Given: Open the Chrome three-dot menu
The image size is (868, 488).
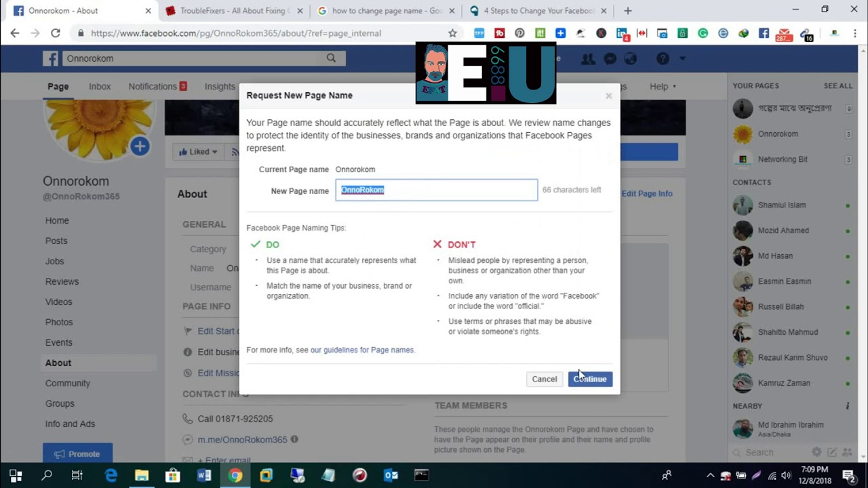Looking at the screenshot, I should coord(854,33).
